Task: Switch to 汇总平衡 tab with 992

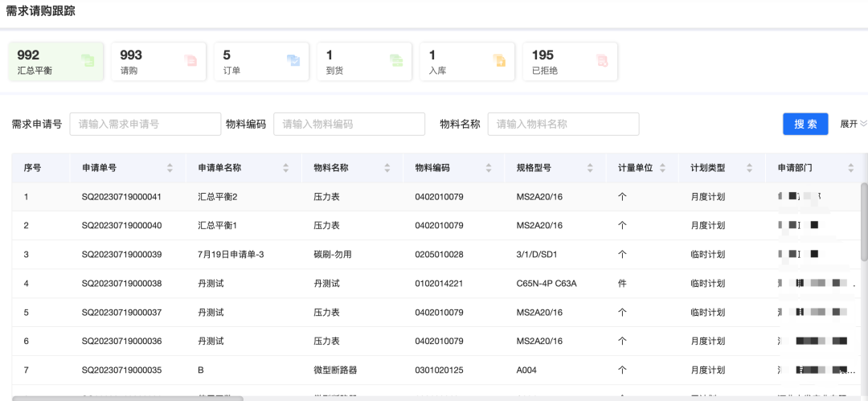Action: (x=56, y=62)
